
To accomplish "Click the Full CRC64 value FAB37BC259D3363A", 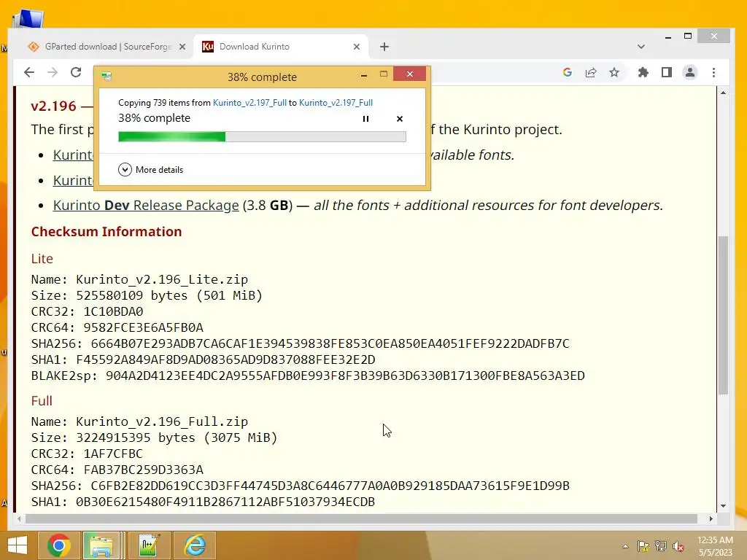I will [x=144, y=470].
